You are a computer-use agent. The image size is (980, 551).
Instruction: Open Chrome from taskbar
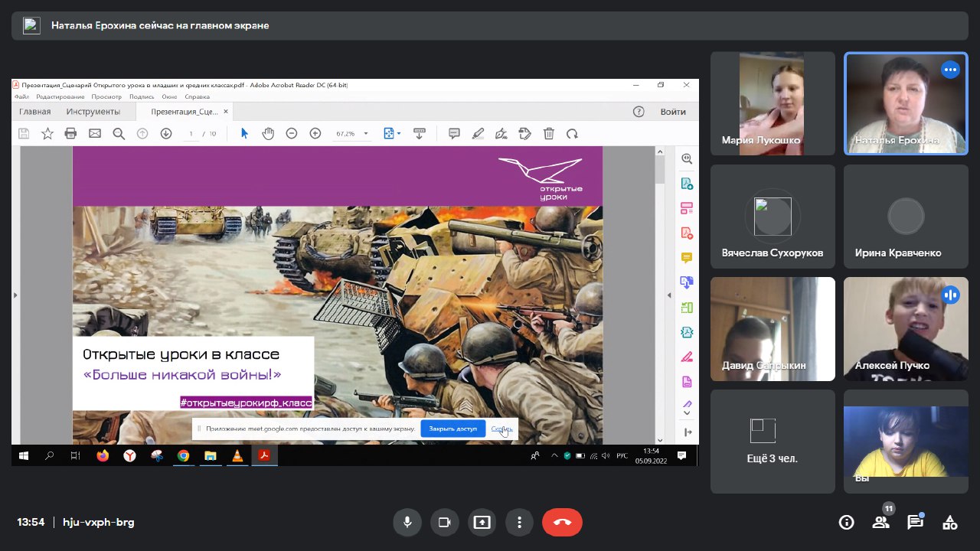(x=183, y=455)
